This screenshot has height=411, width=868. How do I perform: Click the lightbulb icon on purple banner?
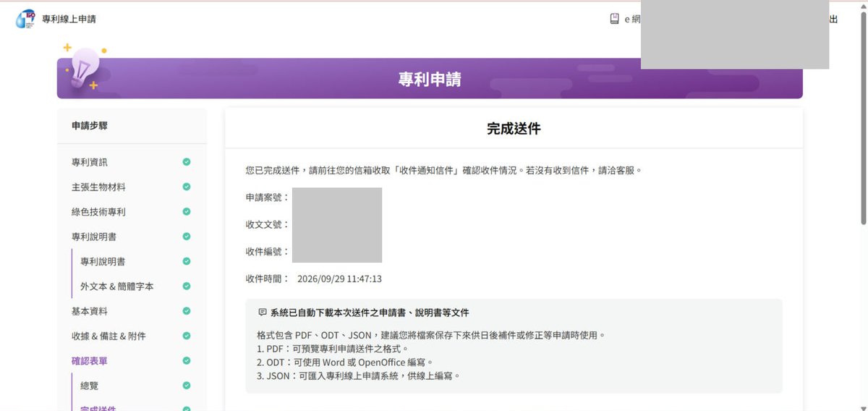click(x=85, y=67)
